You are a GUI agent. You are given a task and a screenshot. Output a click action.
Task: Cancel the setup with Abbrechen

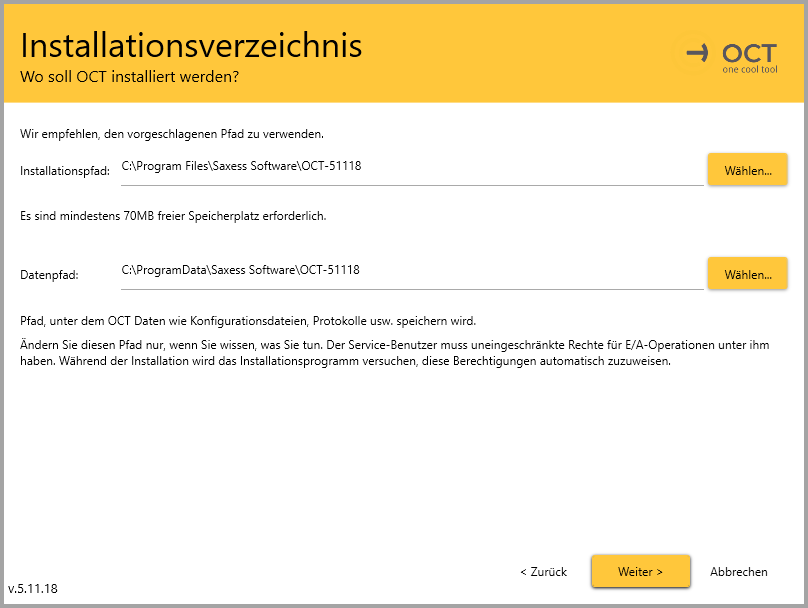[x=738, y=572]
